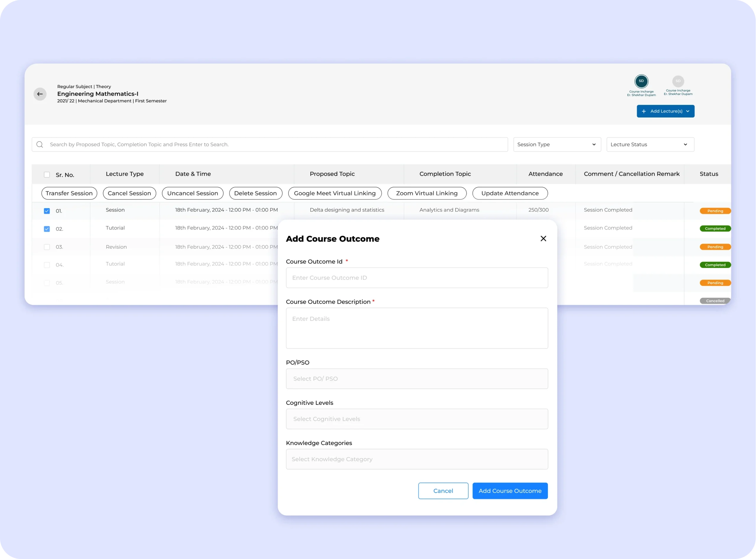Close the Add Course Outcome dialog
Image resolution: width=756 pixels, height=559 pixels.
(x=543, y=239)
